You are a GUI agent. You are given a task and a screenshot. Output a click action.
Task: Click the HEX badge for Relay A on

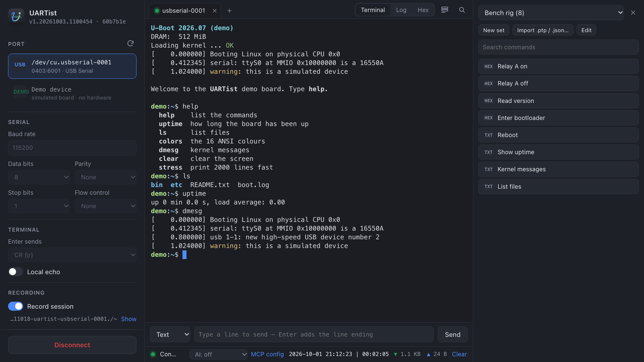[489, 66]
